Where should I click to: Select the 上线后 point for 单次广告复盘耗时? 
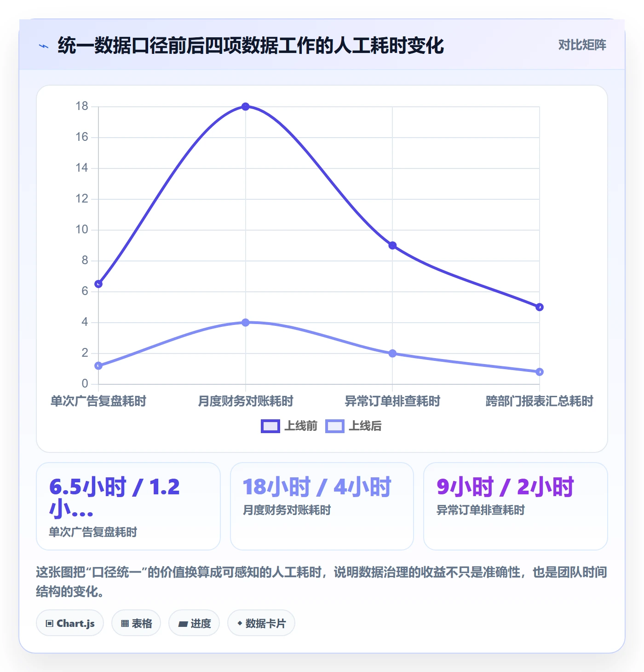click(x=98, y=366)
